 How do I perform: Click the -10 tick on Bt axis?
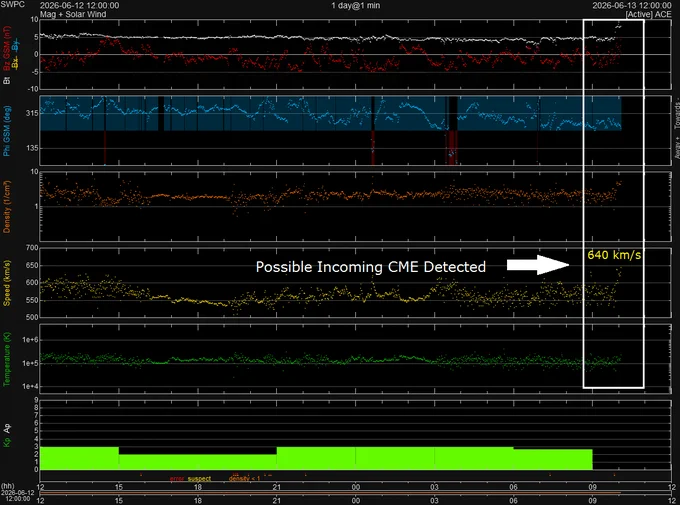coord(33,89)
